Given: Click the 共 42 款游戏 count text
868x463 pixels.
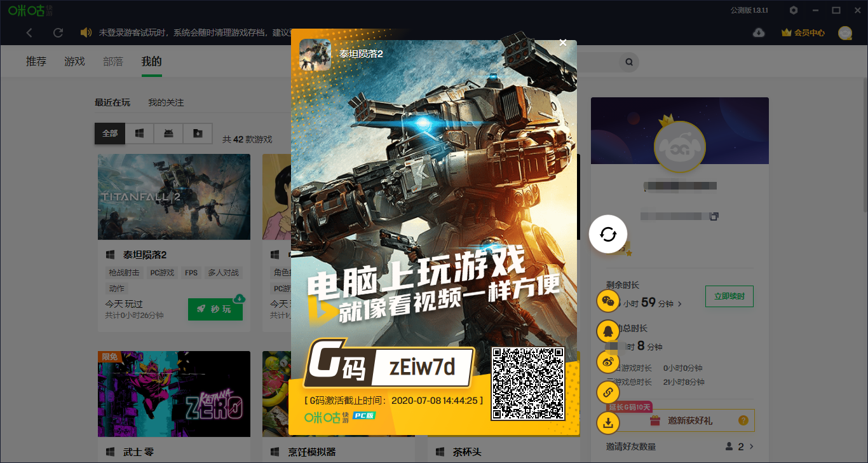Looking at the screenshot, I should [x=247, y=139].
